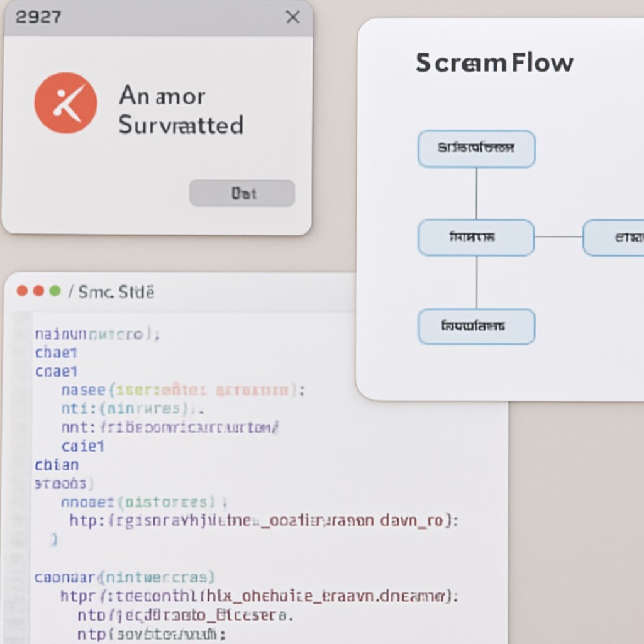Image resolution: width=644 pixels, height=644 pixels.
Task: Click the green traffic light of code editor
Action: [x=55, y=291]
